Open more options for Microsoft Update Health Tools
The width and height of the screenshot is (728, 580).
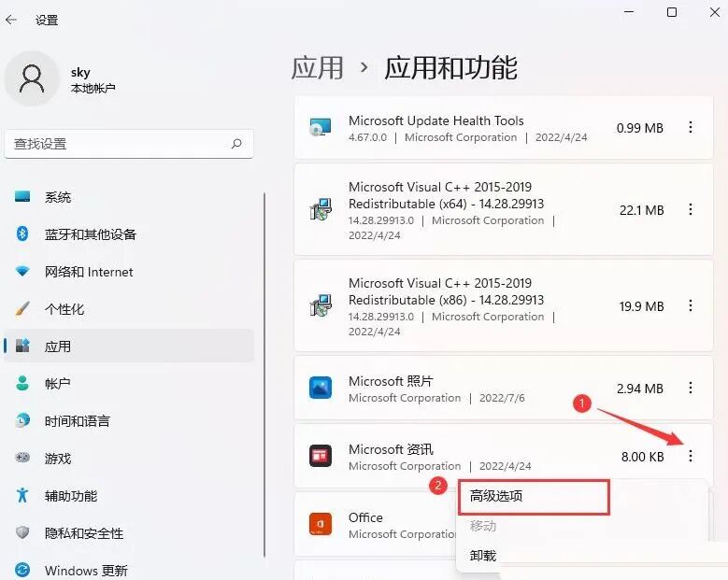click(x=691, y=127)
